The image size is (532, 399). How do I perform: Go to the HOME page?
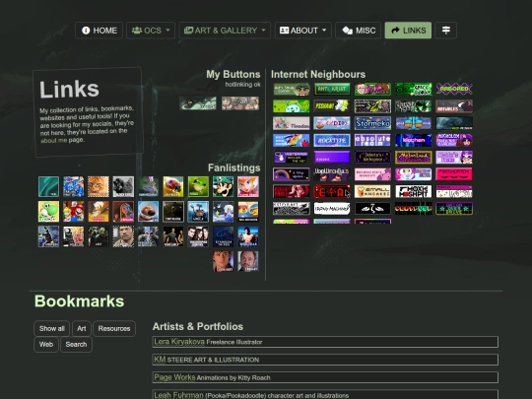(x=99, y=31)
